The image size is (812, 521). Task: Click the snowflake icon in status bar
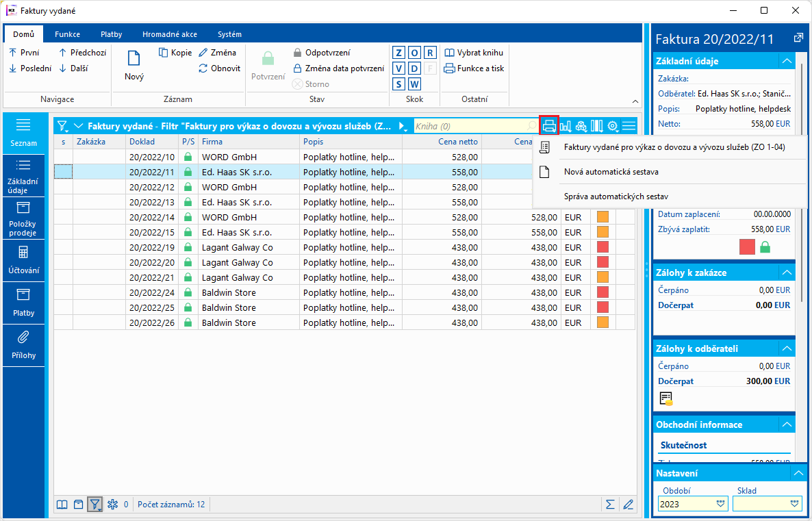[112, 505]
